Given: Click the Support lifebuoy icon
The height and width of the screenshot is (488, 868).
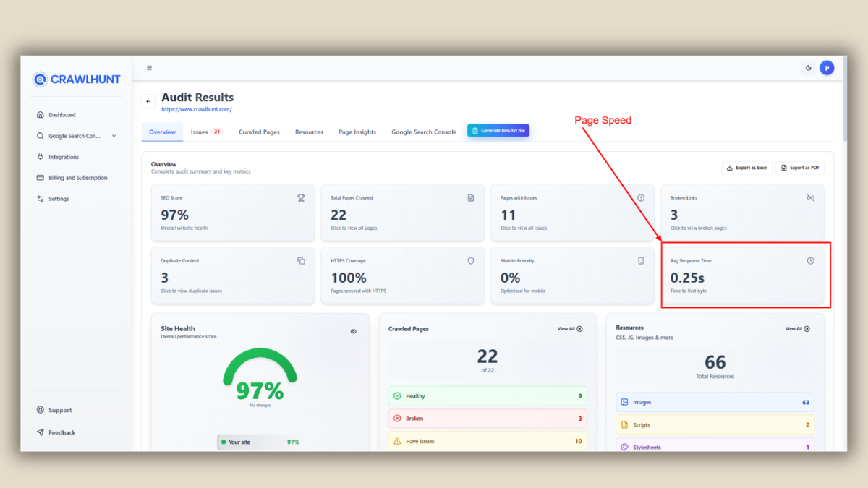Looking at the screenshot, I should pyautogui.click(x=41, y=410).
